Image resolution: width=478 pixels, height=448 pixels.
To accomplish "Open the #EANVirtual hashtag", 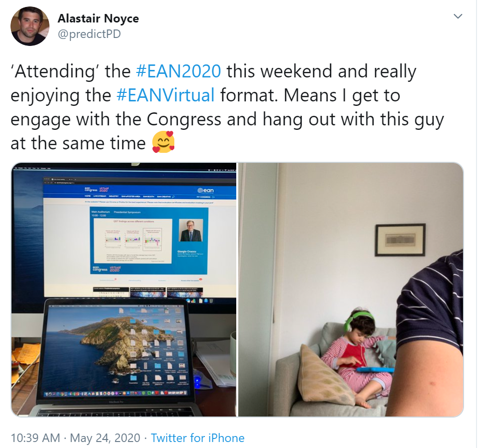I will [165, 95].
